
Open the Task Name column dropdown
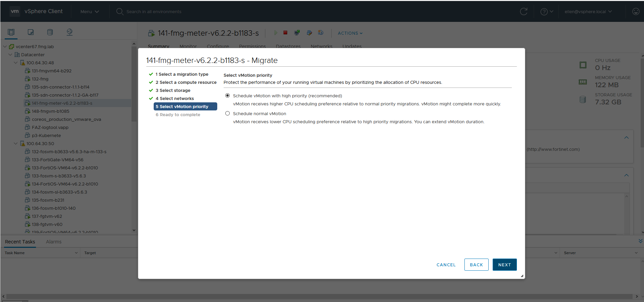76,253
